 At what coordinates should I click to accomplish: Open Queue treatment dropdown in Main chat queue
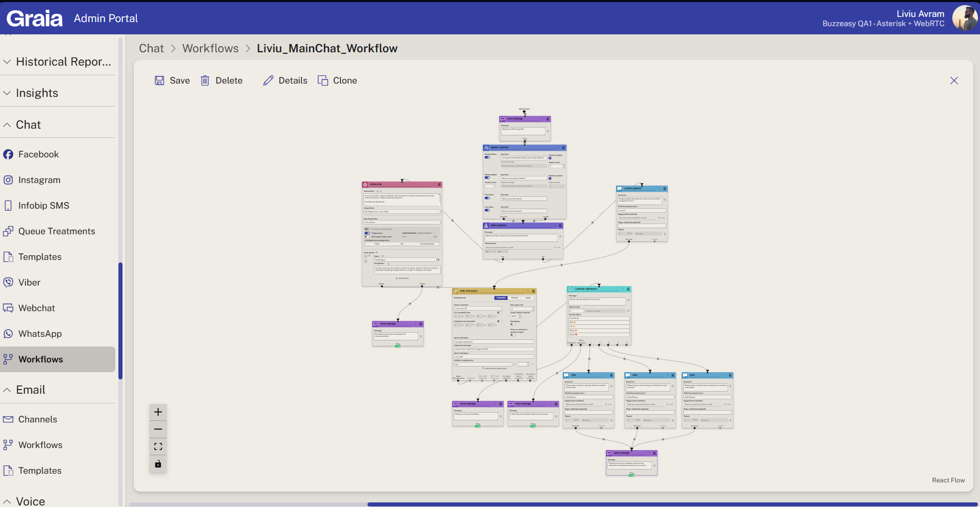coord(478,309)
